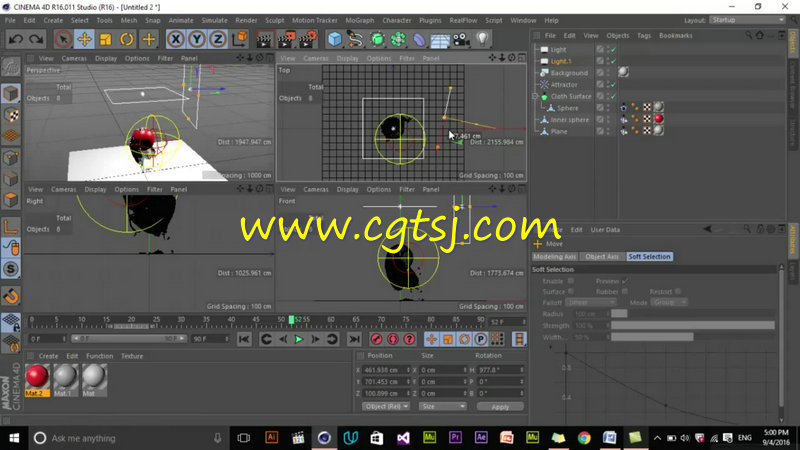Activate the Rotate tool in toolbar
800x450 pixels.
[127, 39]
